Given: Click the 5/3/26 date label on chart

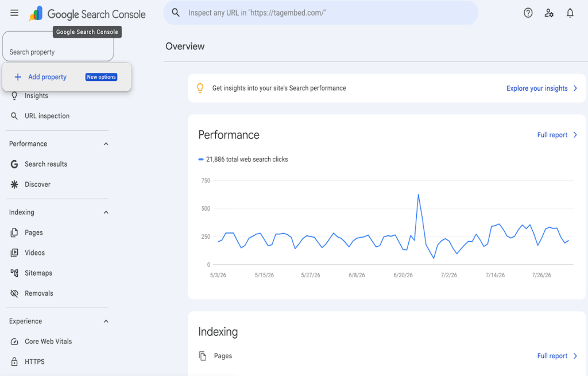Looking at the screenshot, I should click(218, 275).
